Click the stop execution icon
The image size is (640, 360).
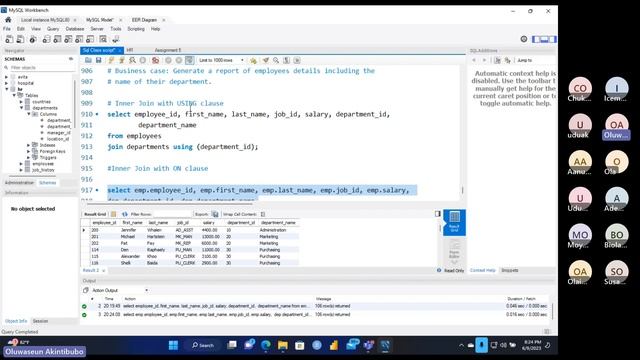[x=142, y=60]
